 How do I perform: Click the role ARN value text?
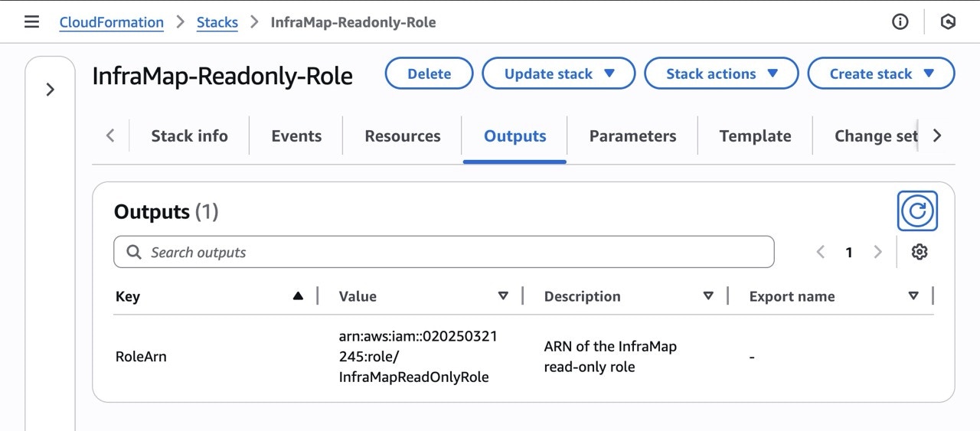tap(418, 357)
